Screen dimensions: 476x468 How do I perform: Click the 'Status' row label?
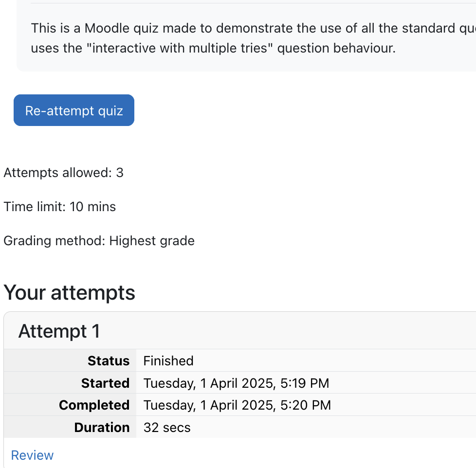109,361
